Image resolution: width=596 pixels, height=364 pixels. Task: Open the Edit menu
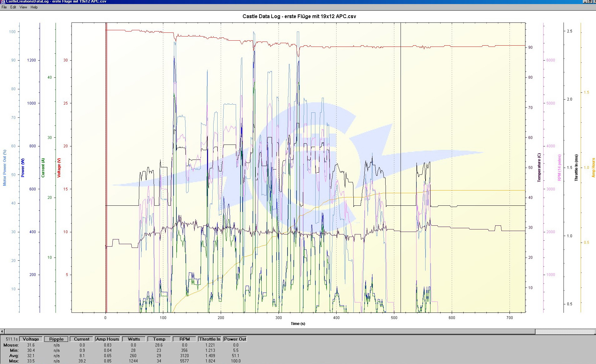pos(13,7)
